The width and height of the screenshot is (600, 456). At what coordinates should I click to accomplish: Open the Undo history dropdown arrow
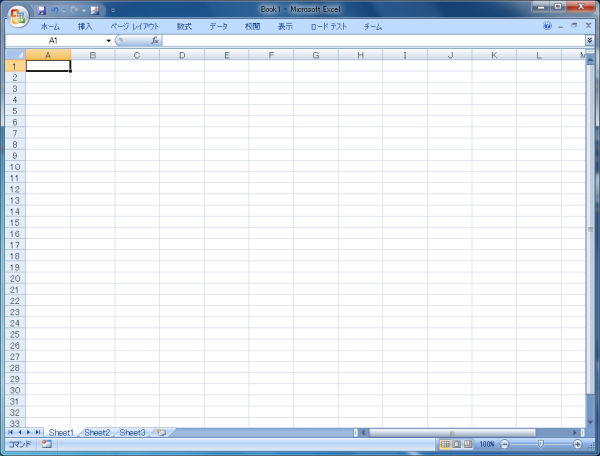point(64,10)
